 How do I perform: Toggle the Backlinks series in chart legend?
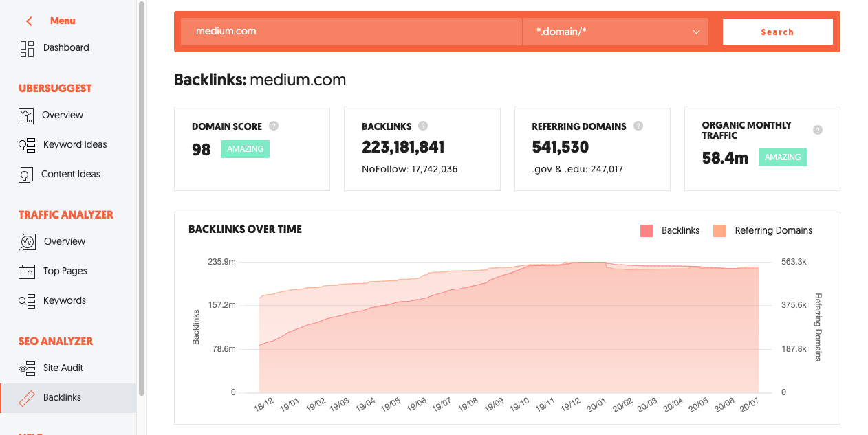[x=670, y=231]
